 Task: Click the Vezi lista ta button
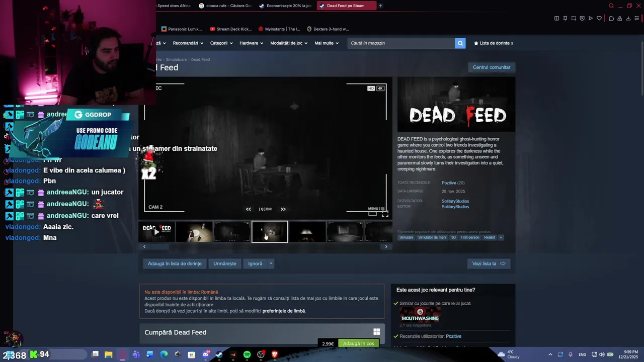(489, 263)
